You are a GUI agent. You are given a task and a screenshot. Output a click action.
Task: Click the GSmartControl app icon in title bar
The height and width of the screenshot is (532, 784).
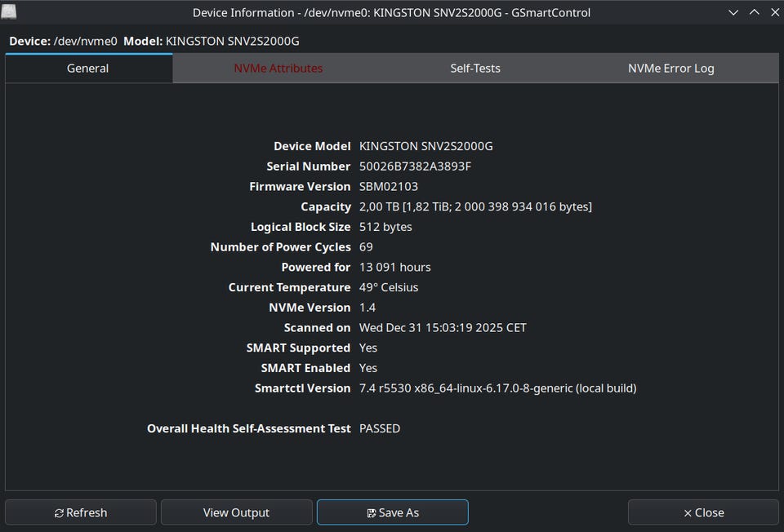(8, 12)
